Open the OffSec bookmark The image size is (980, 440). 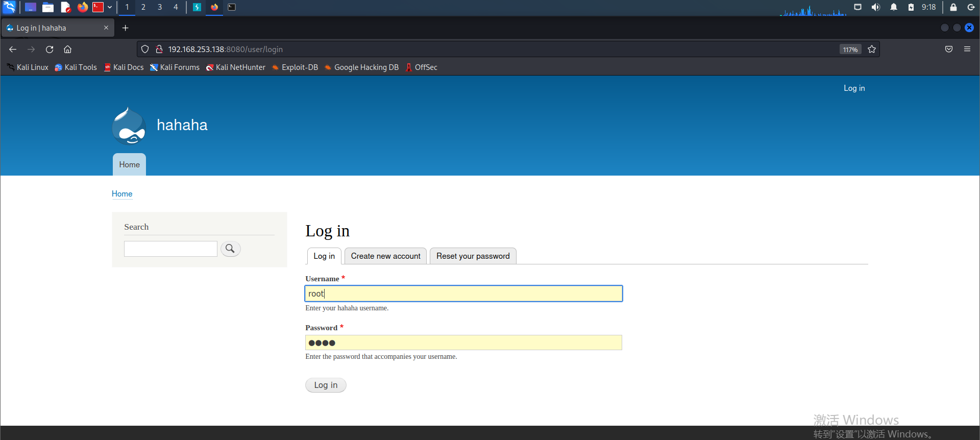pyautogui.click(x=422, y=67)
